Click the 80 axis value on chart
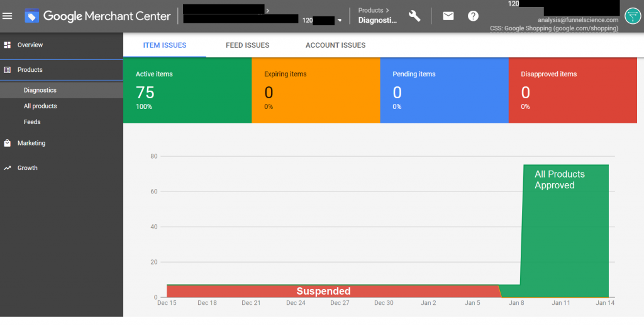644x325 pixels. (154, 156)
